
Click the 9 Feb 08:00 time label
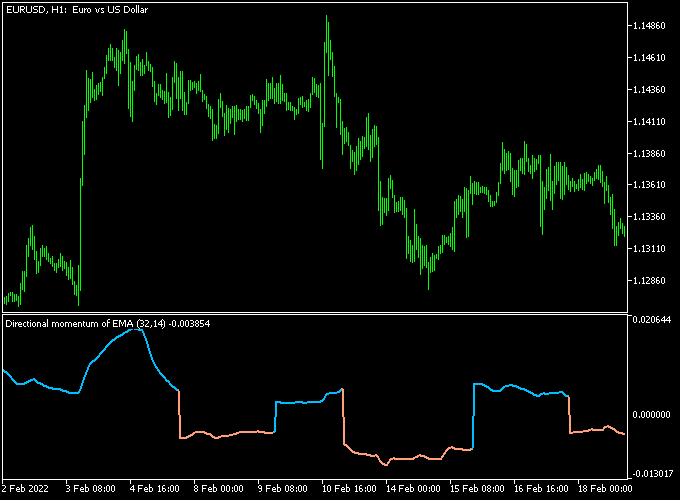click(x=283, y=489)
